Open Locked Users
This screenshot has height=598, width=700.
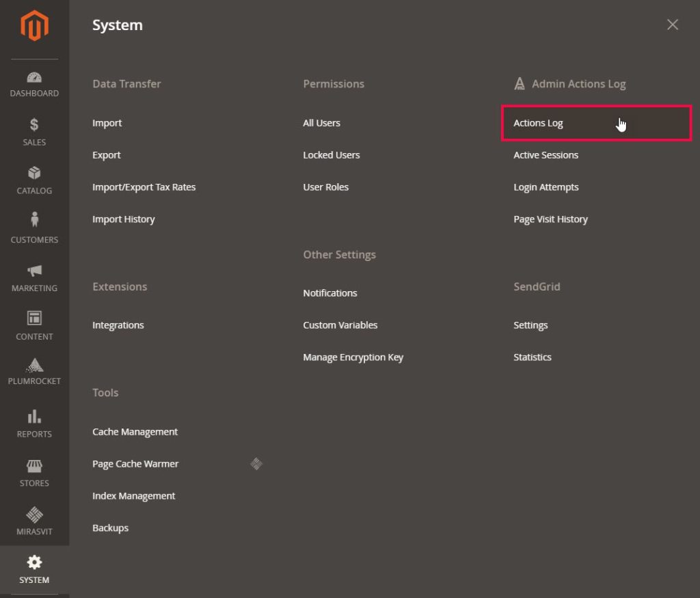[332, 155]
